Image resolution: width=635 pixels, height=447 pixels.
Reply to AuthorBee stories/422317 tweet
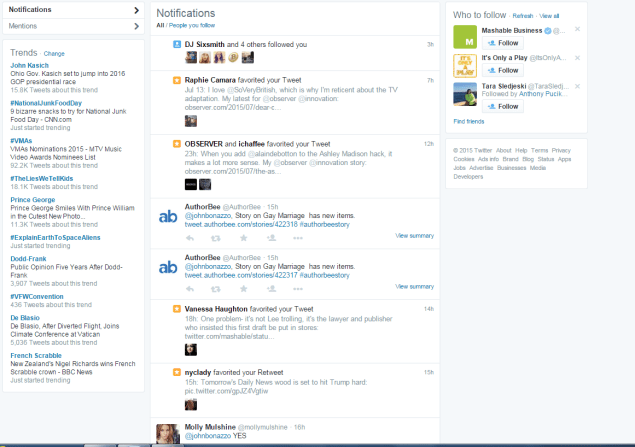190,289
